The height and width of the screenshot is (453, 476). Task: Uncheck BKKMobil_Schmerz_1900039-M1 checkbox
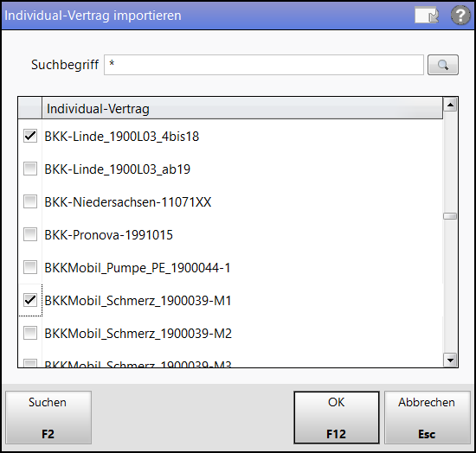[30, 300]
